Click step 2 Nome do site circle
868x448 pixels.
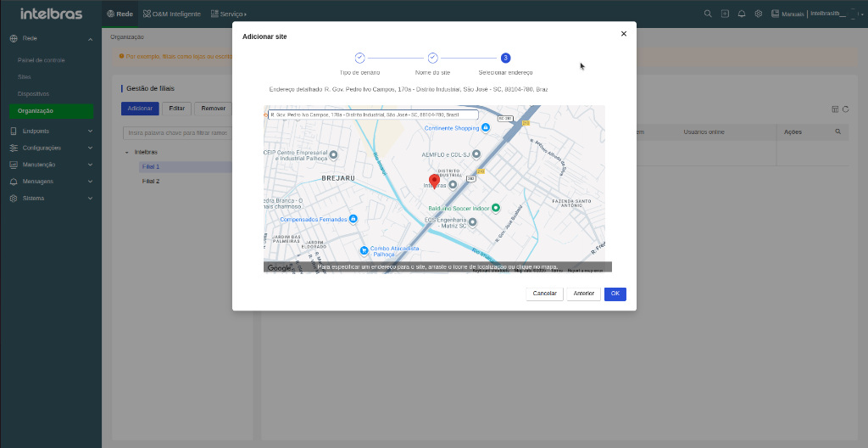click(x=433, y=58)
